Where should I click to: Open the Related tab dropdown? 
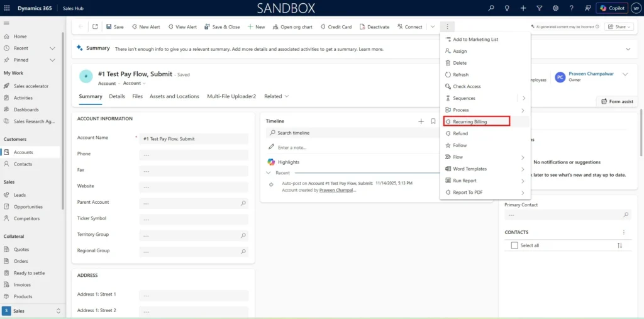[x=277, y=96]
